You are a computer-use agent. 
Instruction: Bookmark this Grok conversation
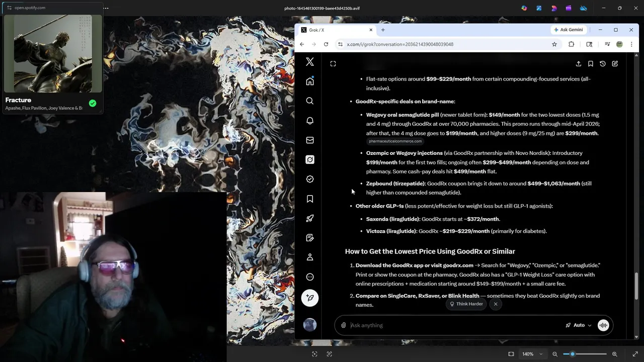tap(591, 64)
